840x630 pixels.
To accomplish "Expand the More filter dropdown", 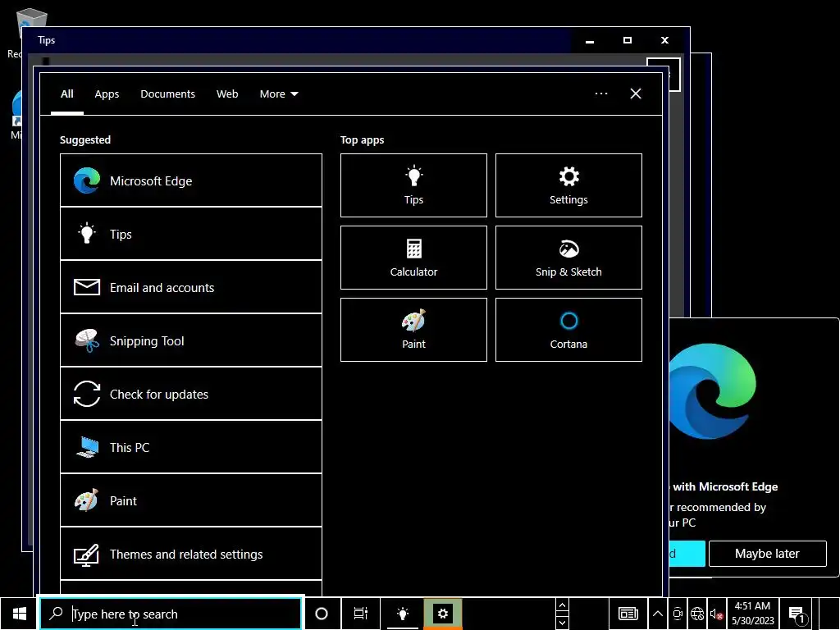I will click(279, 94).
